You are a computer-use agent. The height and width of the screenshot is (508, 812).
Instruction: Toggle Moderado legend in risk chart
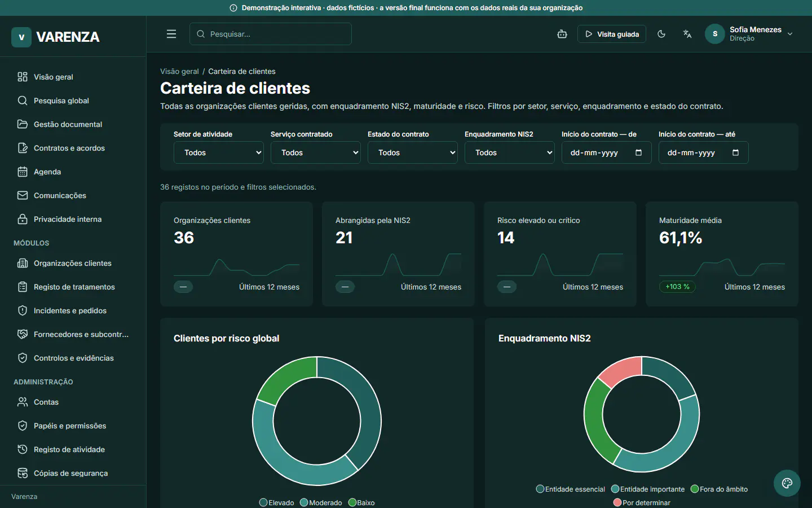(321, 502)
